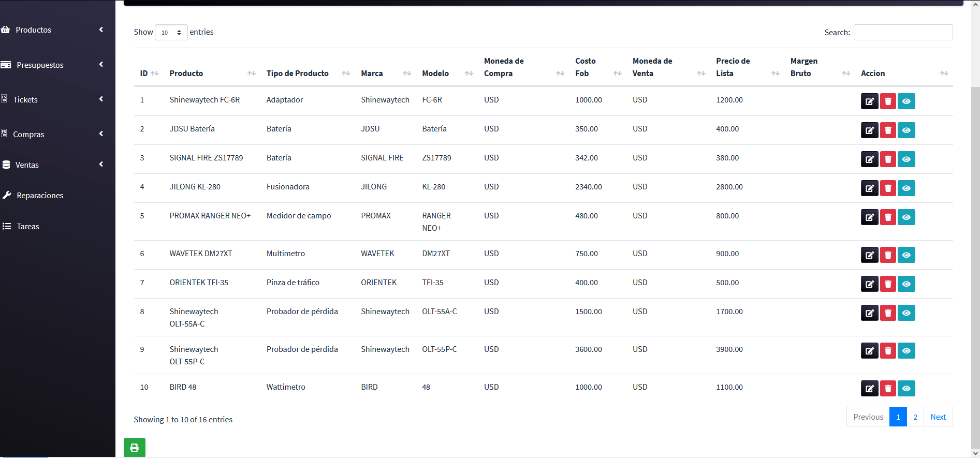Image resolution: width=980 pixels, height=458 pixels.
Task: View Shinewaytech OLT-55P-C details
Action: pyautogui.click(x=906, y=351)
